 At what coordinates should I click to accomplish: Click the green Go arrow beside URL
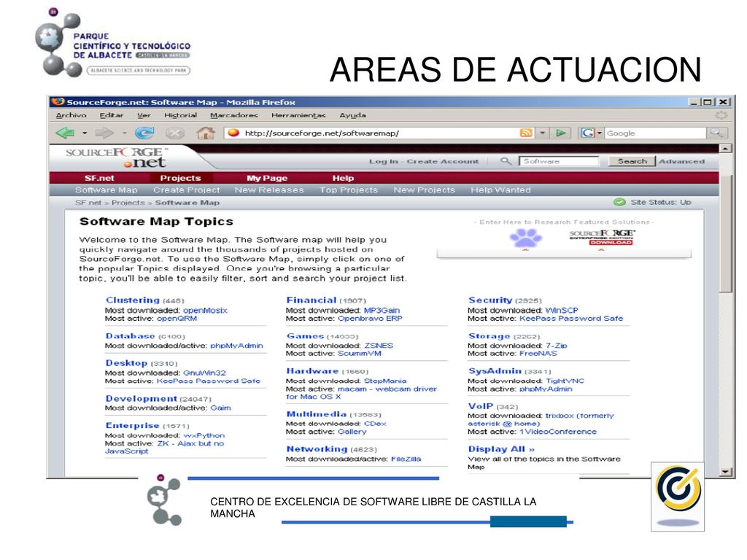pos(561,133)
